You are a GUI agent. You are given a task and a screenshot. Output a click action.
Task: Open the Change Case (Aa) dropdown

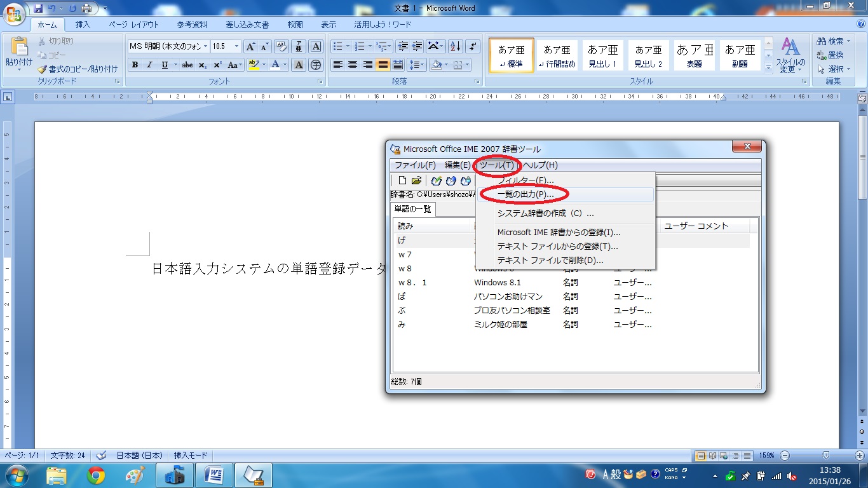coord(234,65)
